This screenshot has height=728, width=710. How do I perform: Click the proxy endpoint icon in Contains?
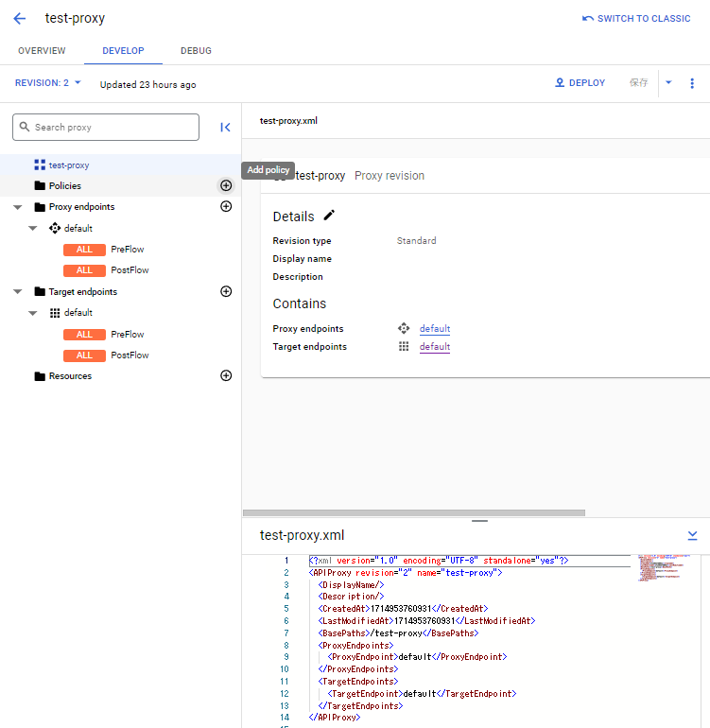(x=404, y=329)
